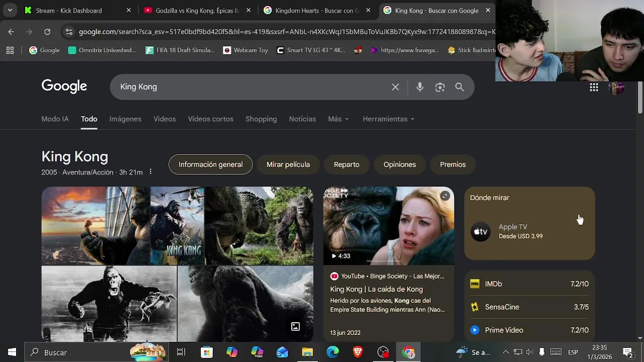Open the black-and-white classic Kong image
Viewport: 644px width, 362px height.
109,304
